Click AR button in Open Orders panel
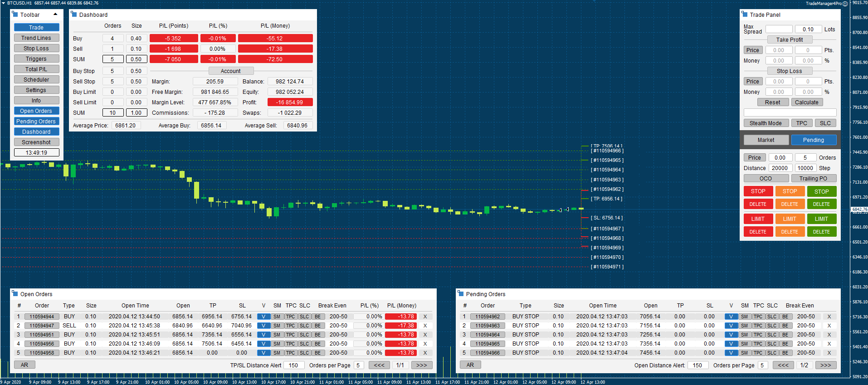The height and width of the screenshot is (385, 868). click(24, 365)
